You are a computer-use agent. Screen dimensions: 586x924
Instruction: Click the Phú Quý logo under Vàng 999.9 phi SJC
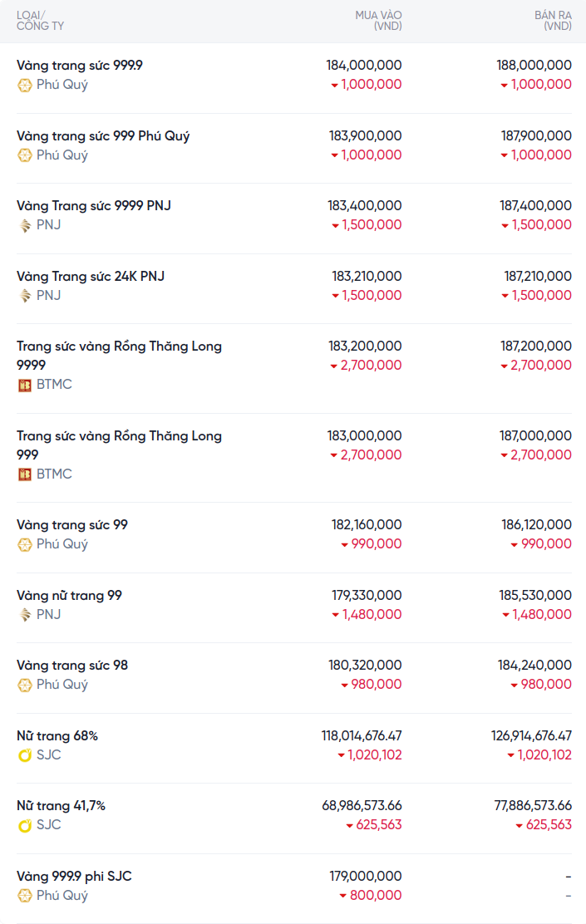25,896
